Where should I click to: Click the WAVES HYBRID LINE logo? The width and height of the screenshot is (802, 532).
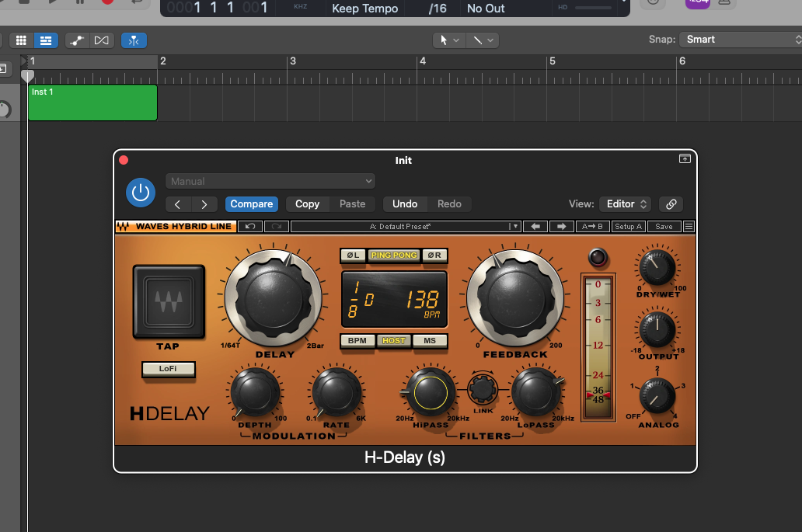pyautogui.click(x=176, y=227)
